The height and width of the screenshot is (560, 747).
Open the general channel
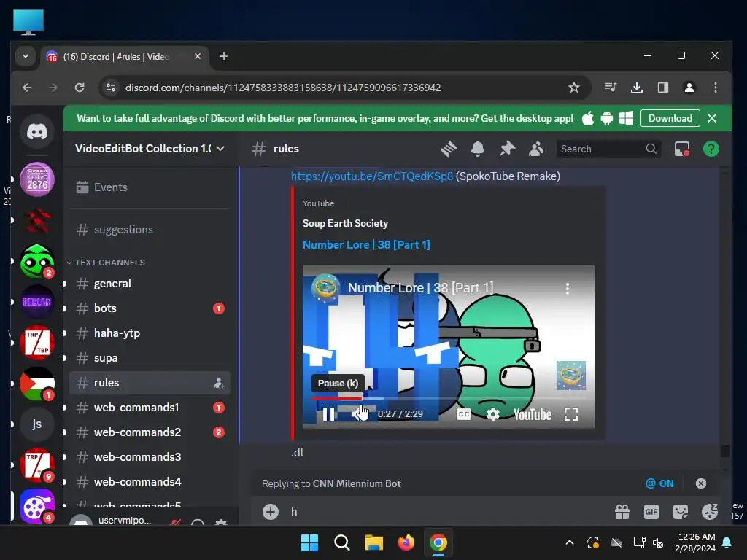tap(150, 284)
